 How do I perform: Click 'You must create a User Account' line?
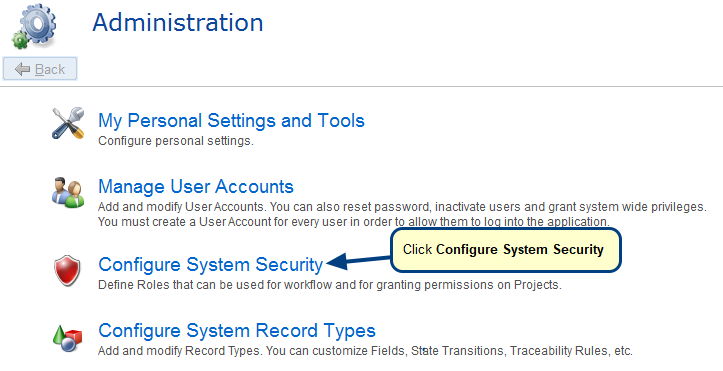(x=354, y=222)
